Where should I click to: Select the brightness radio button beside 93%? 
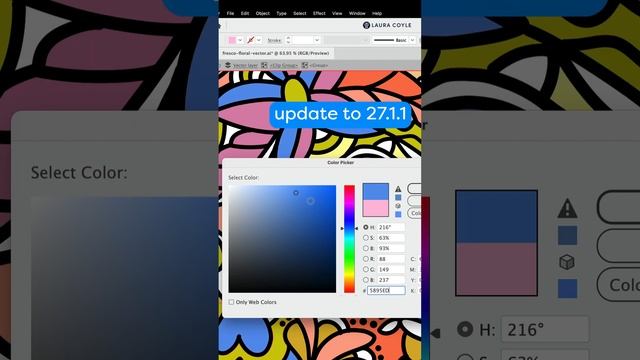coord(366,248)
